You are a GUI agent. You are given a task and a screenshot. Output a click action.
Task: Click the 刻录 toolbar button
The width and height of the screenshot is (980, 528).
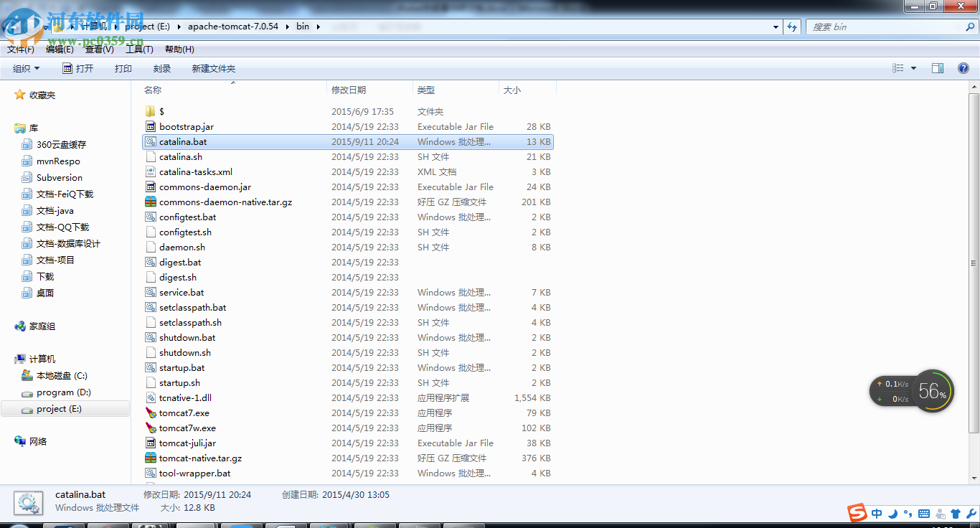[x=162, y=68]
